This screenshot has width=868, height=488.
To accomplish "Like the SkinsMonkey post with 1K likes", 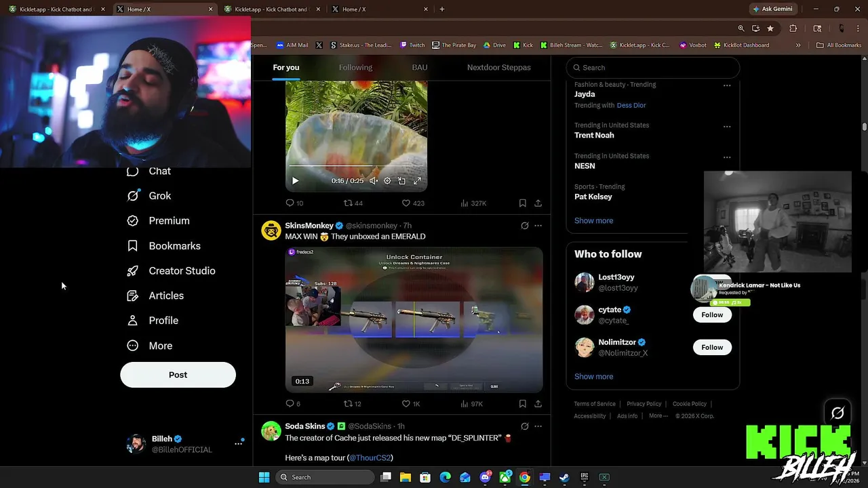I will (x=411, y=404).
